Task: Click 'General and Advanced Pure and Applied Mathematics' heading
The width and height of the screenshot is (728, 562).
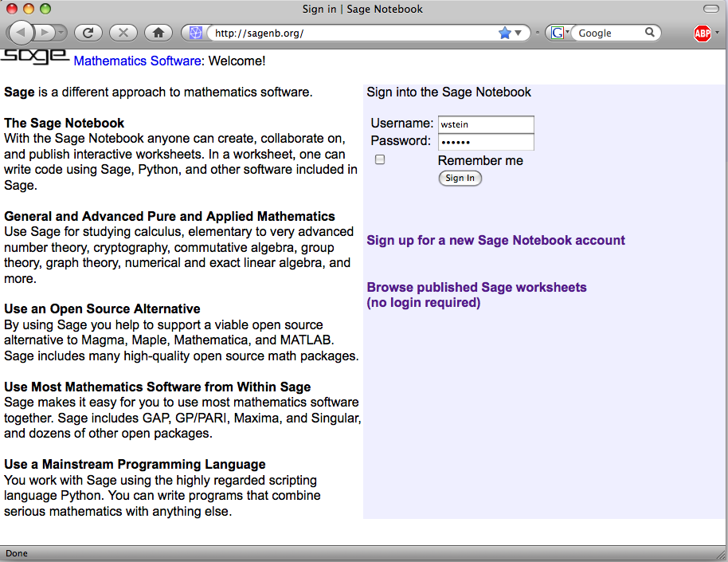Action: pyautogui.click(x=170, y=217)
